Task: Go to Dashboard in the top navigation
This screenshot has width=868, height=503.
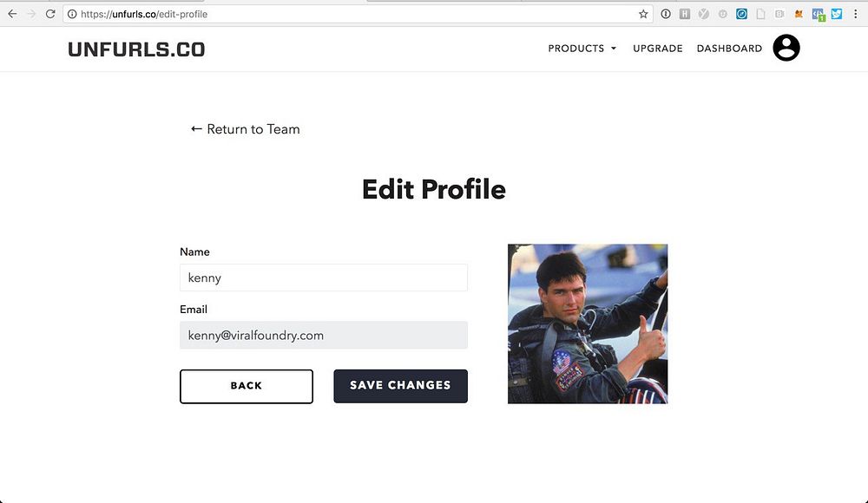Action: click(x=729, y=49)
